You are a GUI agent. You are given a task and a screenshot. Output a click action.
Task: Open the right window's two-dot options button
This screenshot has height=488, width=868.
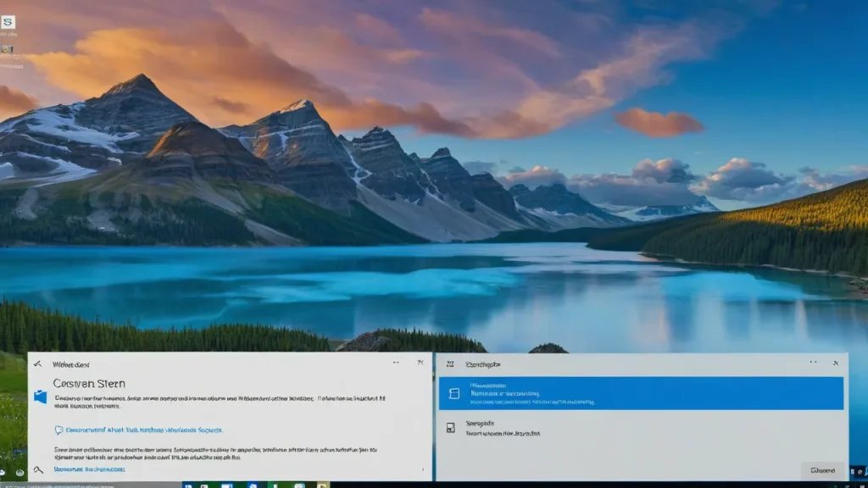pyautogui.click(x=813, y=363)
